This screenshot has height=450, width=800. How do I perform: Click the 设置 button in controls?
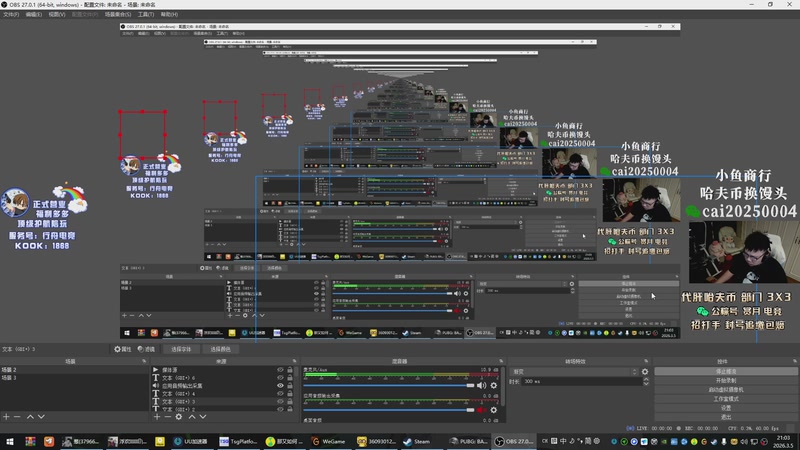pyautogui.click(x=726, y=408)
